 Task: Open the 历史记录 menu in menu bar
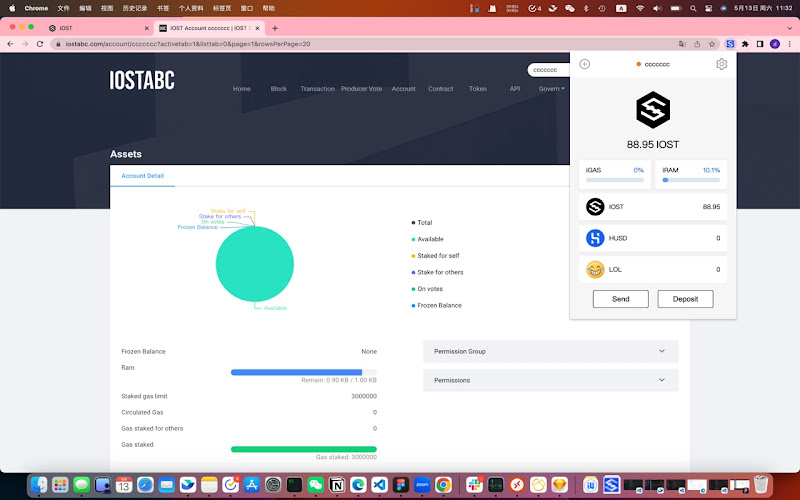point(135,8)
